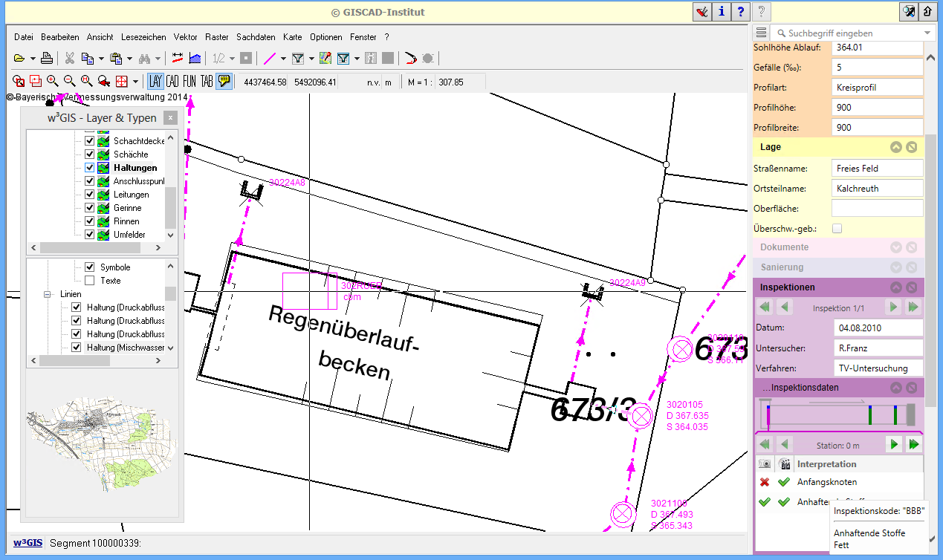Tick the Überschw.-geb. checkbox
This screenshot has width=943, height=560.
click(837, 229)
